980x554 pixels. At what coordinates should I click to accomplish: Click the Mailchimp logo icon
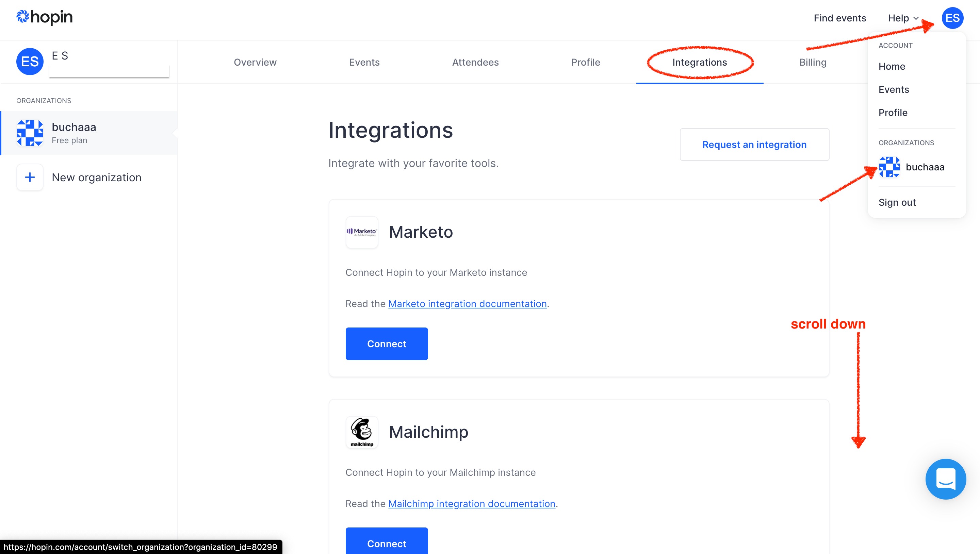click(x=362, y=432)
